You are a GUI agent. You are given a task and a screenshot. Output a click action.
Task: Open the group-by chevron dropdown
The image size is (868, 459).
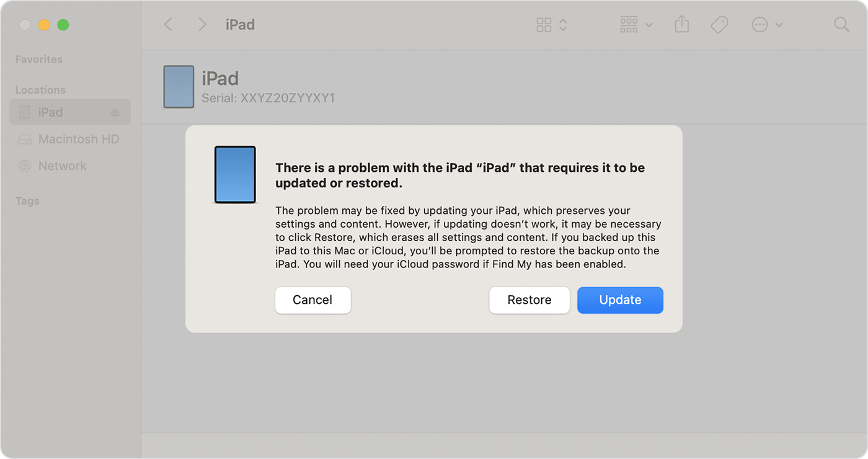pos(649,25)
